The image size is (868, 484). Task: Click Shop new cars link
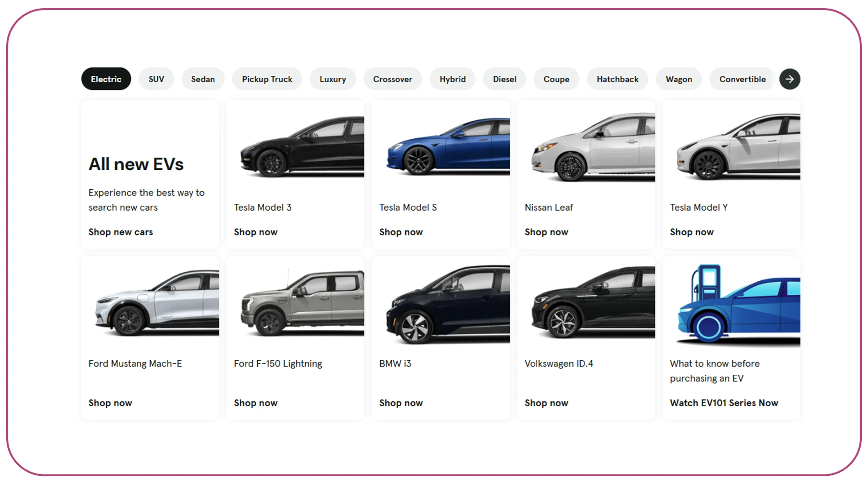pyautogui.click(x=120, y=232)
